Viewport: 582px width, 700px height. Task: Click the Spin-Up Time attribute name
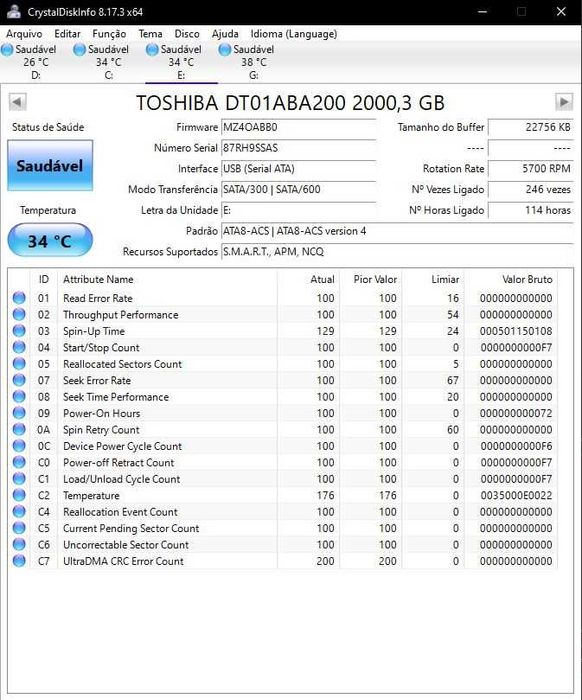pos(94,331)
